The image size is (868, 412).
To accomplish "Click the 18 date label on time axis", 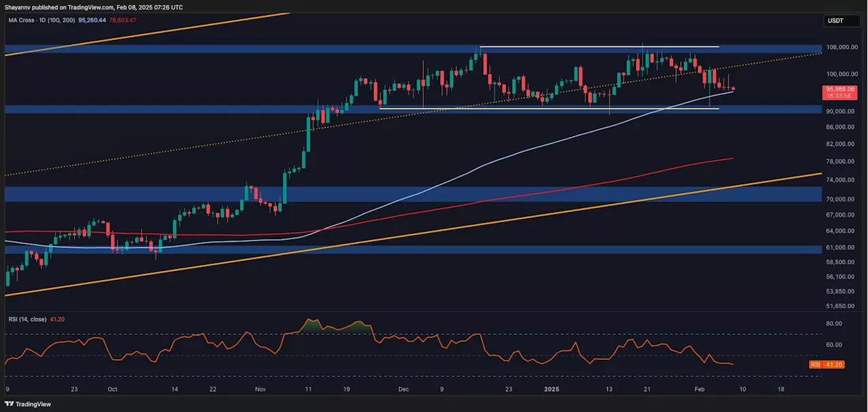I will point(781,390).
